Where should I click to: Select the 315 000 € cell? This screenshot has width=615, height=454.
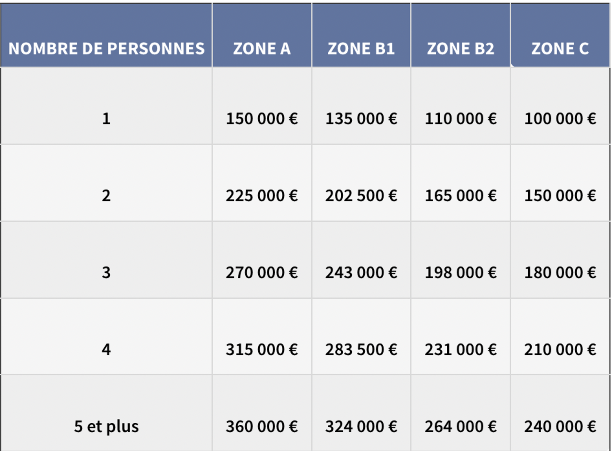[x=262, y=349]
